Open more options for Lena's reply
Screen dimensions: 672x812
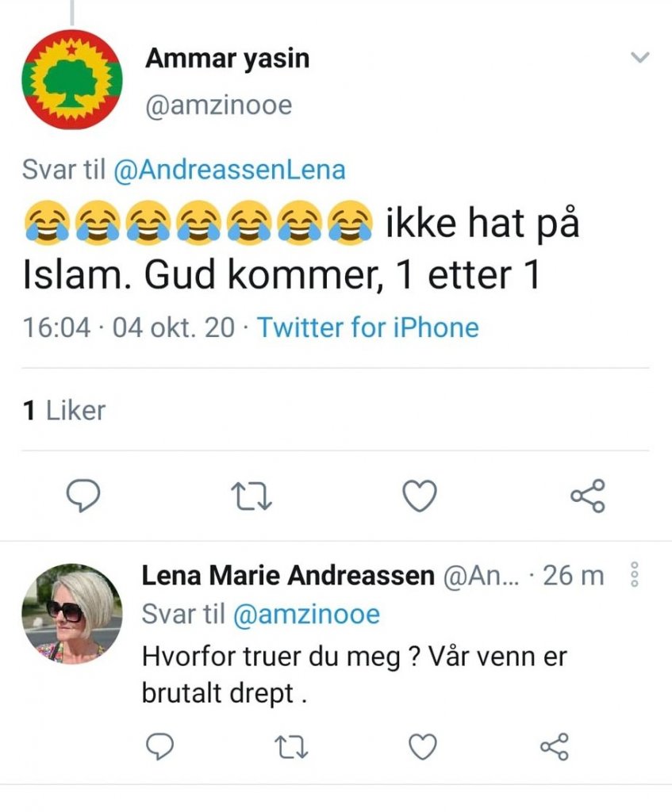633,575
